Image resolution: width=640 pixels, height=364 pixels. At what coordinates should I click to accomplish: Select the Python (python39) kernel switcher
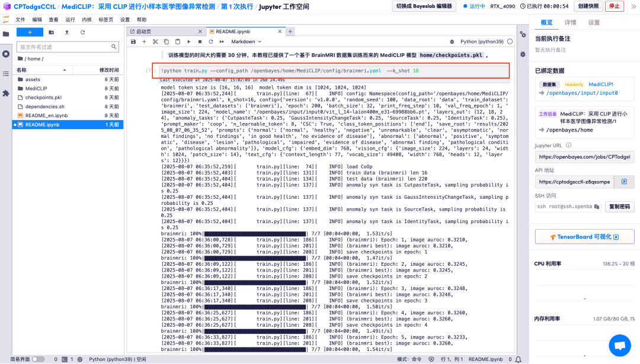tap(482, 41)
